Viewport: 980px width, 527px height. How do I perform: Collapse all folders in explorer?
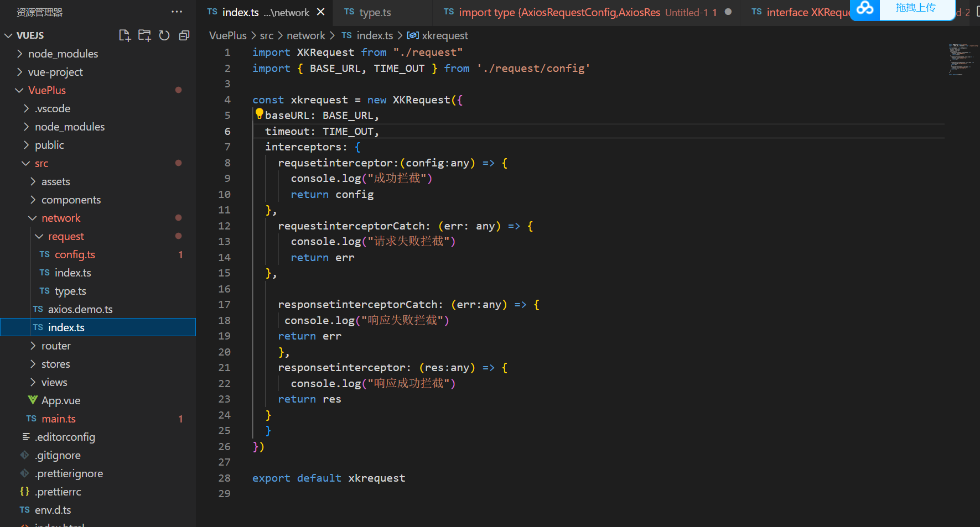[184, 35]
